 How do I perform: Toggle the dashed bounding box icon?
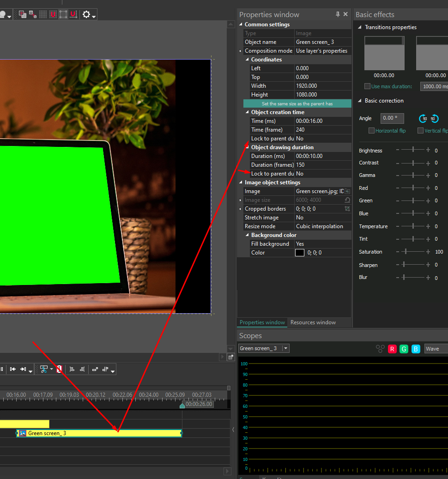tap(63, 14)
